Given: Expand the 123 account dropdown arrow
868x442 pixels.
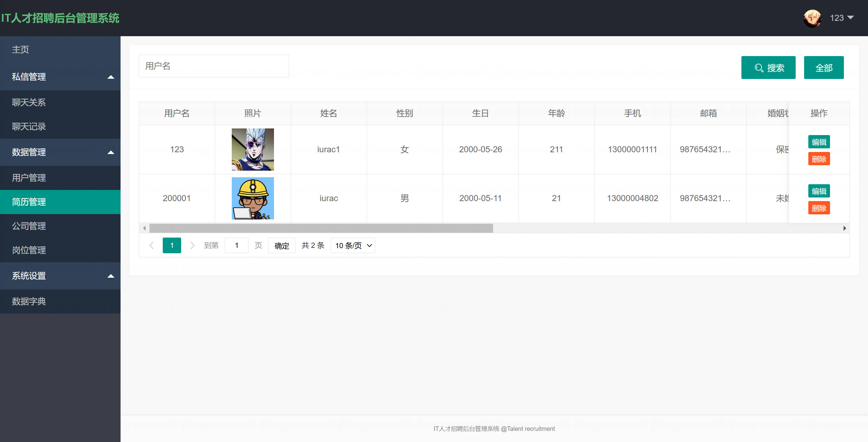Looking at the screenshot, I should (x=851, y=17).
